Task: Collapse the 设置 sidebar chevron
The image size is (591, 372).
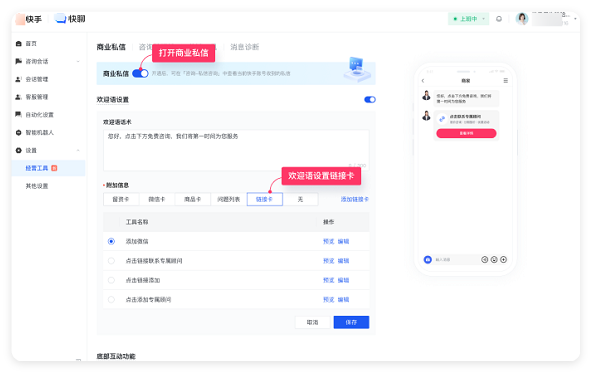Action: (x=78, y=150)
